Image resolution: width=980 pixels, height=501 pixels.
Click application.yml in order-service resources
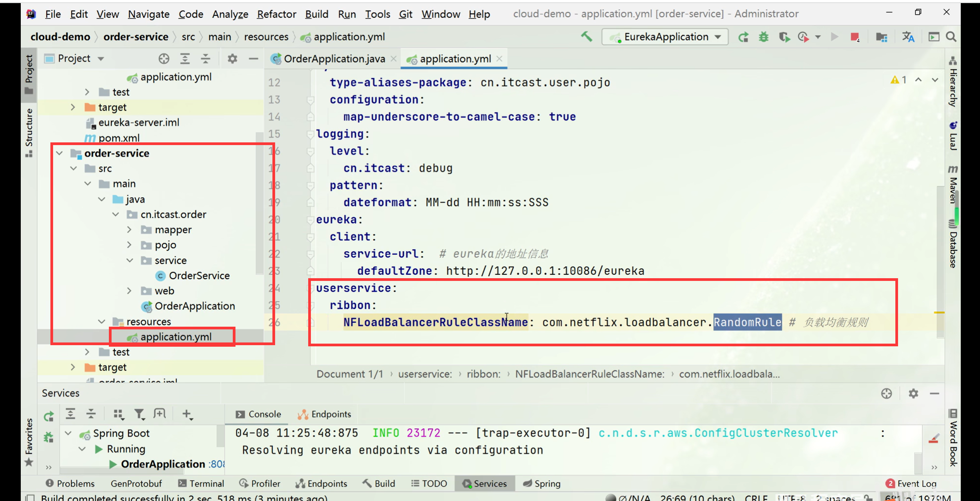[x=176, y=337]
